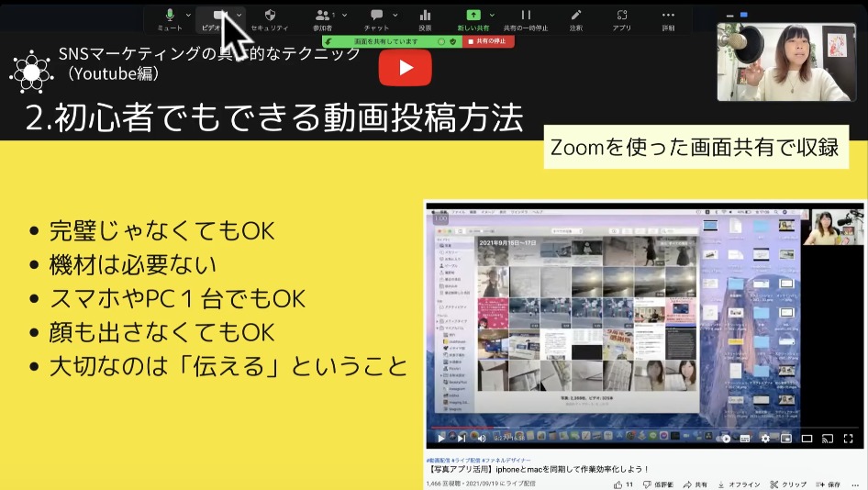Viewport: 868px width, 490px height.
Task: Click the video title 【写真アプリ活用】
Action: 538,469
